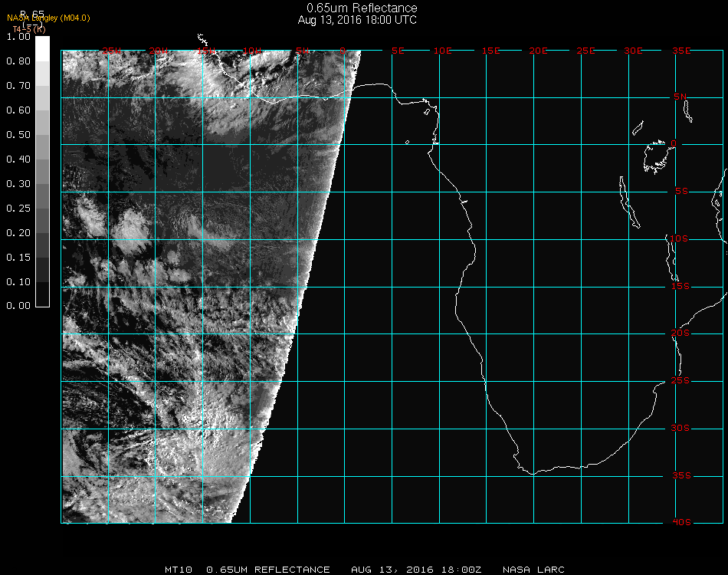Click the 30E longitude label
Image resolution: width=728 pixels, height=575 pixels.
(634, 51)
